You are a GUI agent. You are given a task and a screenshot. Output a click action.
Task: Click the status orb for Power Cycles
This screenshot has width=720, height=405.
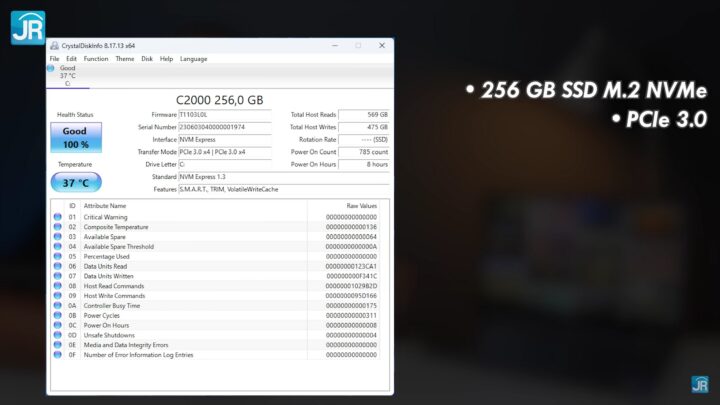(x=57, y=315)
